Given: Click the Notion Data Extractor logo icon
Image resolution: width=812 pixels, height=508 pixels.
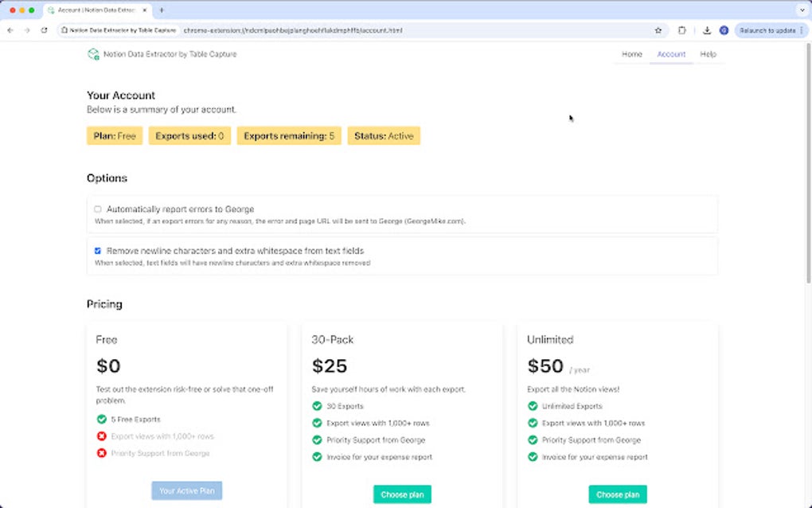Looking at the screenshot, I should tap(93, 53).
